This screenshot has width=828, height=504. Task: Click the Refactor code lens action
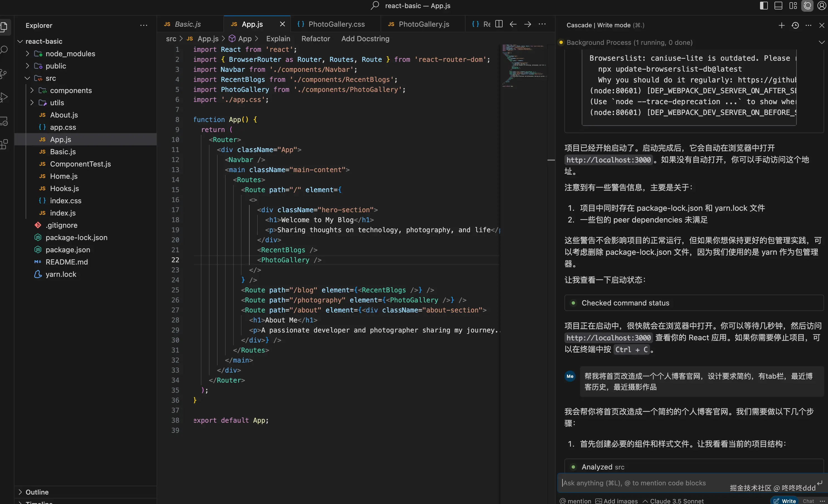point(316,39)
